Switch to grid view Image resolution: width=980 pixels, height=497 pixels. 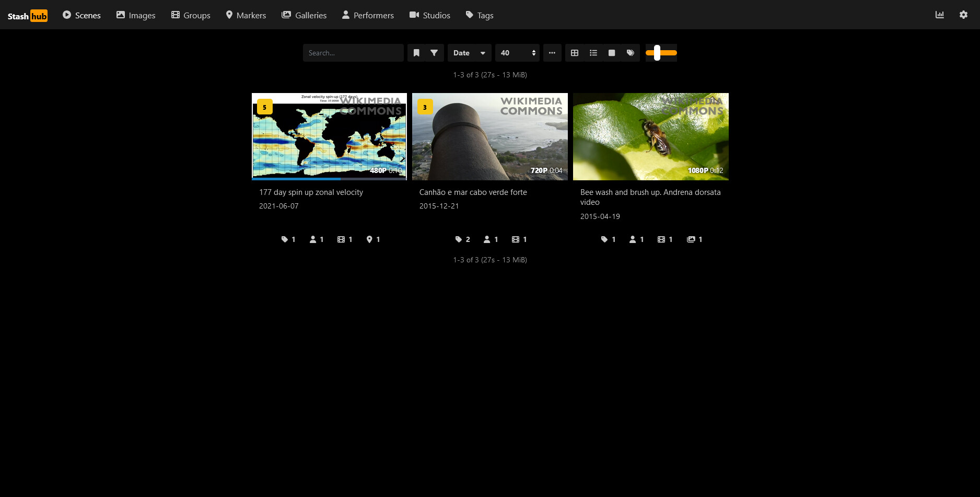pyautogui.click(x=575, y=53)
